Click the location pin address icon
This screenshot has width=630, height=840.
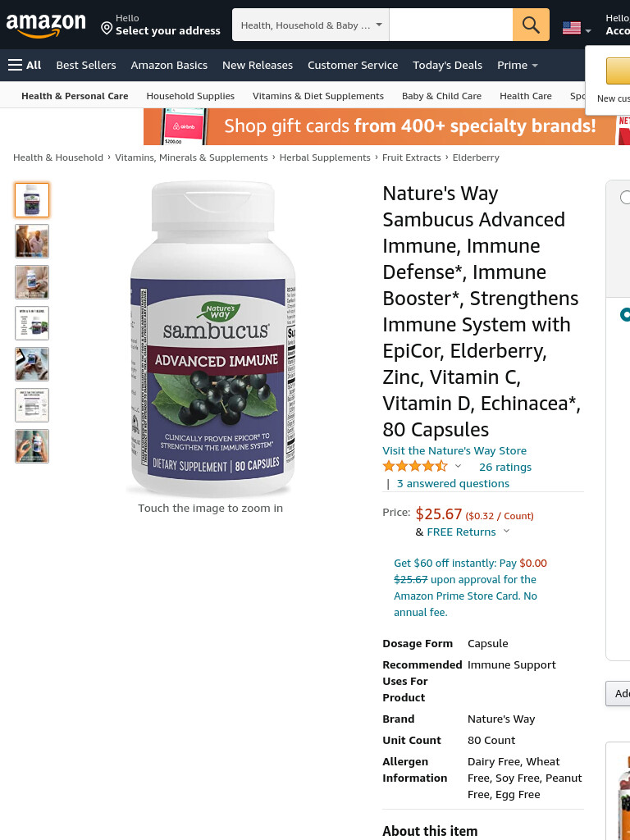click(107, 28)
